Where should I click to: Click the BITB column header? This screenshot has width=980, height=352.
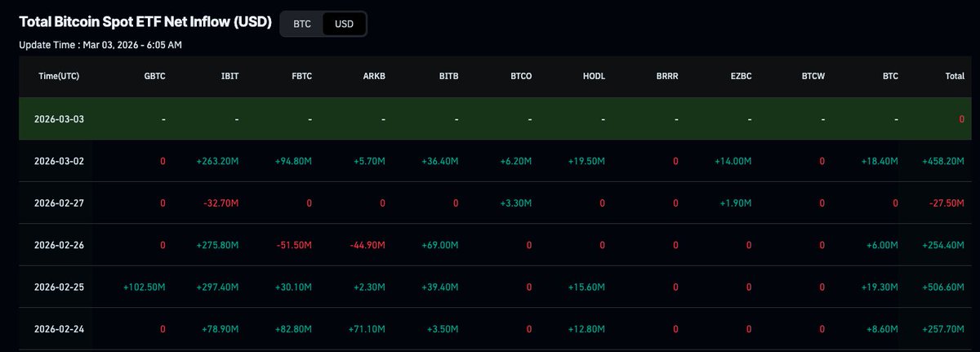click(x=448, y=76)
